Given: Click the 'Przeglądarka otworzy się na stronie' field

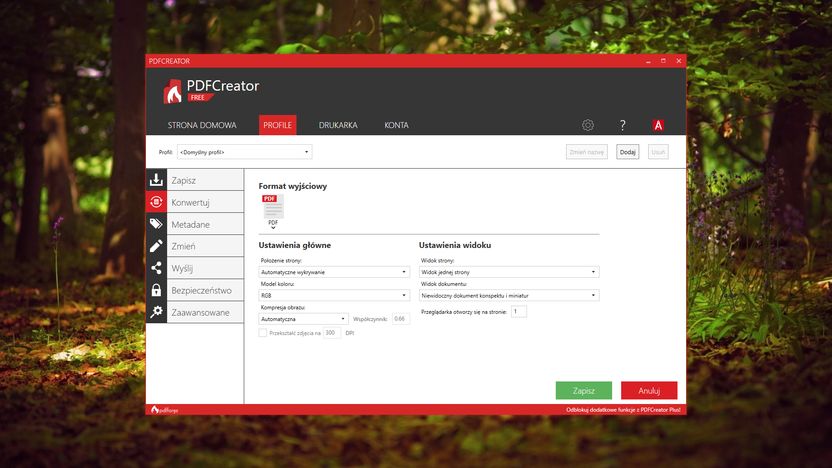Looking at the screenshot, I should tap(519, 311).
